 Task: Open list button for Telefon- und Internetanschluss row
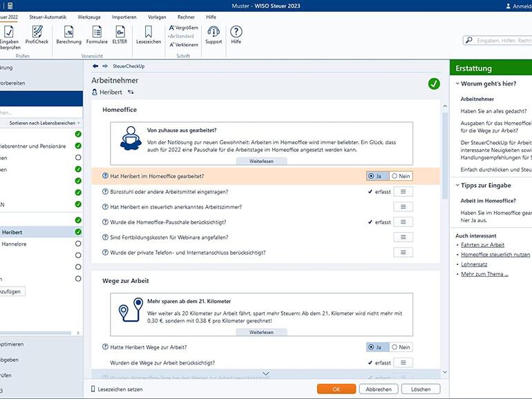(403, 253)
